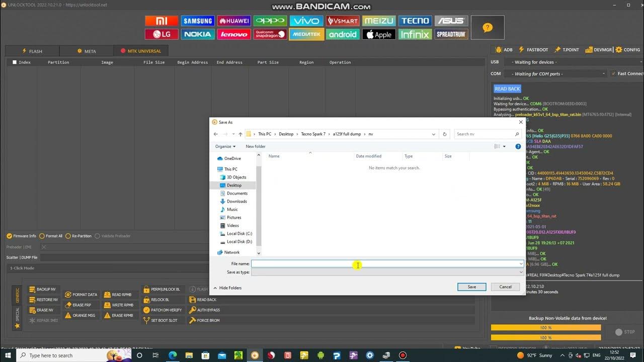This screenshot has height=362, width=644.
Task: Go up one folder level in Save As
Action: click(x=240, y=134)
